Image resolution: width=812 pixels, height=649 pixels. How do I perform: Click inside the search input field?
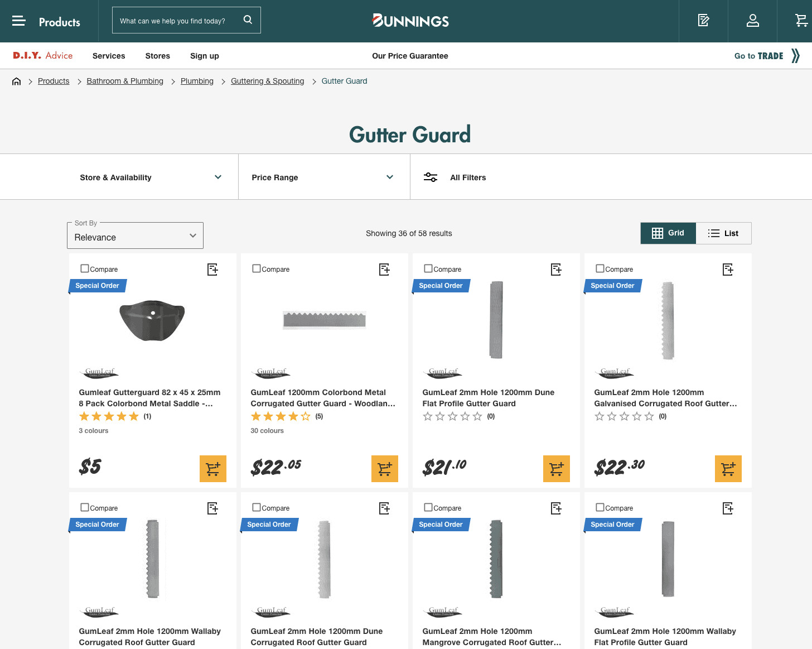point(173,20)
